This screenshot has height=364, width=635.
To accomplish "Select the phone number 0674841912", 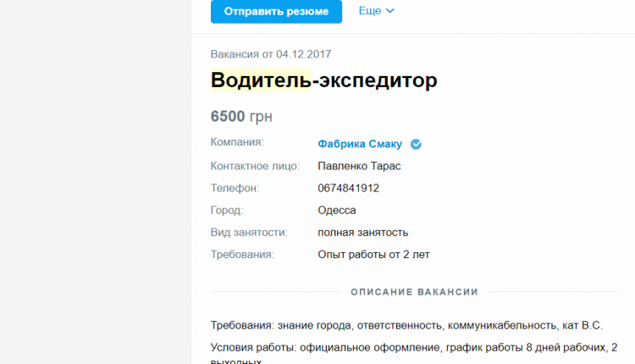I will point(348,188).
